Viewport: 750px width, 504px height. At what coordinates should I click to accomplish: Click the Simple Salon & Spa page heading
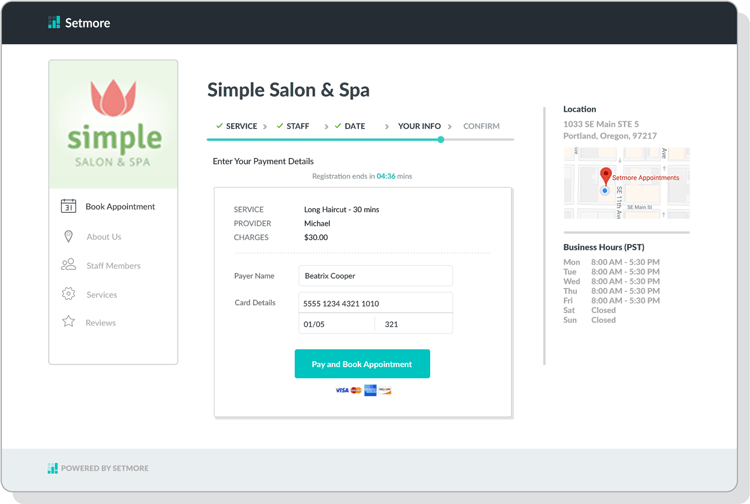[288, 90]
